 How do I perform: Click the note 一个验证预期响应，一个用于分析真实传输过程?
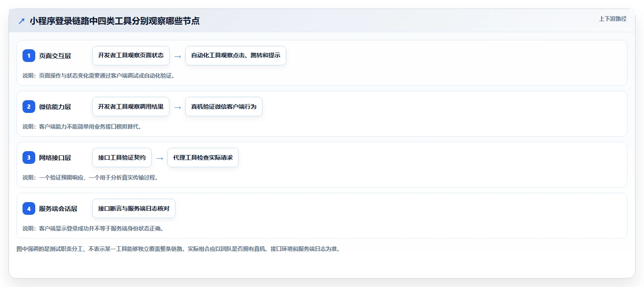pyautogui.click(x=90, y=177)
